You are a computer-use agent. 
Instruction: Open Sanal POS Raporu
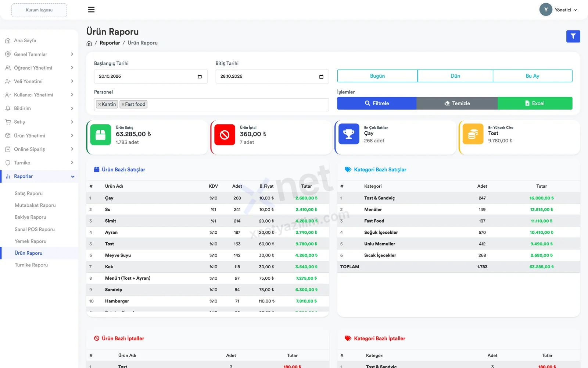coord(35,229)
